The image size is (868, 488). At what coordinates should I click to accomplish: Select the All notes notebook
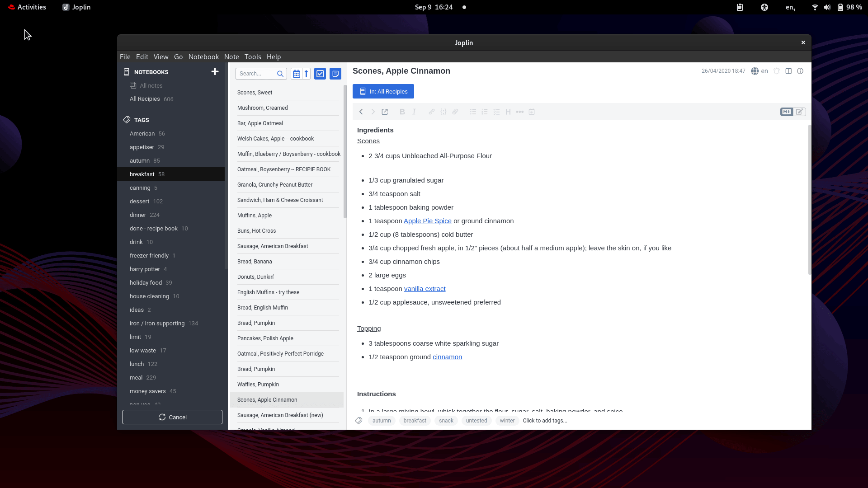click(x=151, y=85)
